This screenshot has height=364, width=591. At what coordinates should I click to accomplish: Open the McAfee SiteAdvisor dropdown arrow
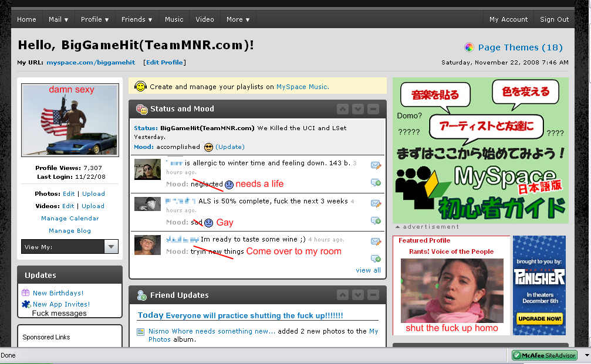pos(587,355)
